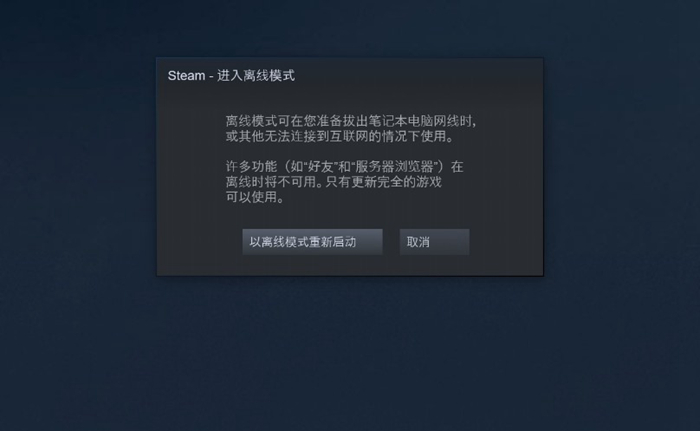
Task: Click the line 或其他无法连接到互联网的情况下使用
Action: click(339, 136)
